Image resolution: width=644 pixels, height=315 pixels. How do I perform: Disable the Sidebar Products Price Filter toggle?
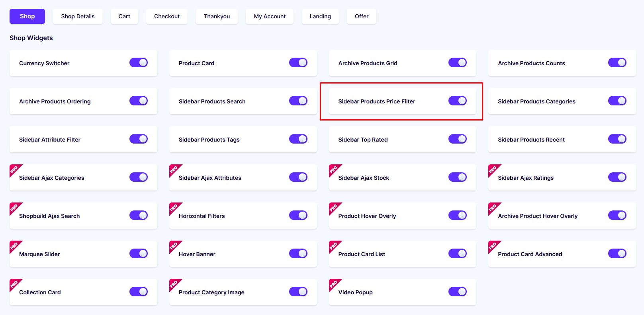click(x=458, y=101)
